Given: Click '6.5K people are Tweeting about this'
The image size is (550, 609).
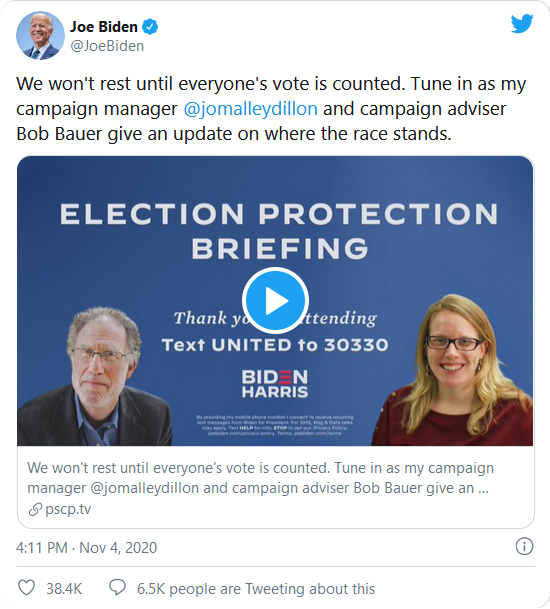Looking at the screenshot, I should pyautogui.click(x=256, y=589).
